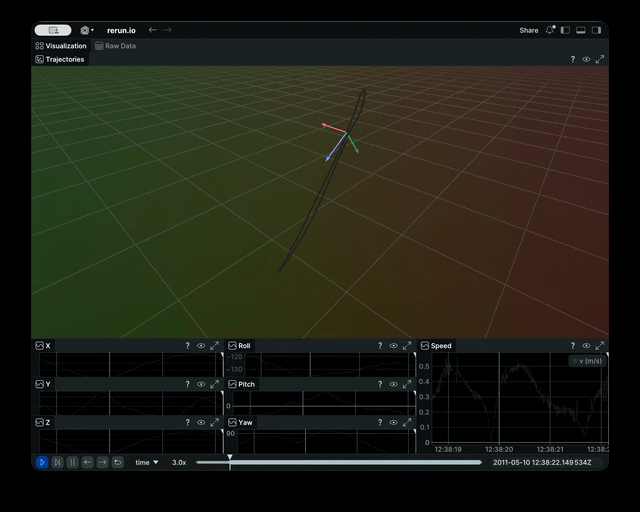The width and height of the screenshot is (640, 512).
Task: Maximize the Roll plot panel
Action: [407, 346]
